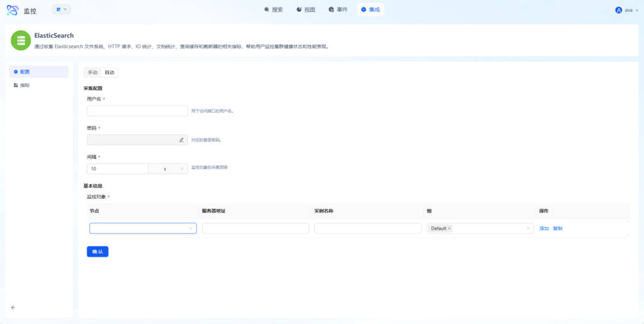Click the 复制 link
The image size is (644, 324).
pos(558,228)
